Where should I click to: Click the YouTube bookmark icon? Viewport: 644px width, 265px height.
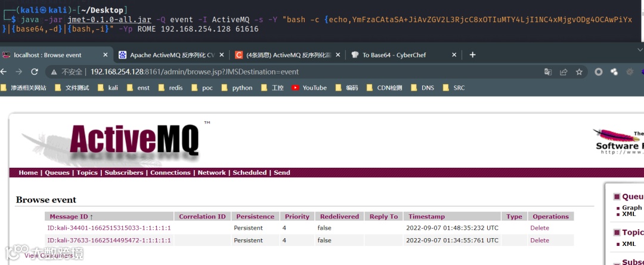tap(295, 88)
